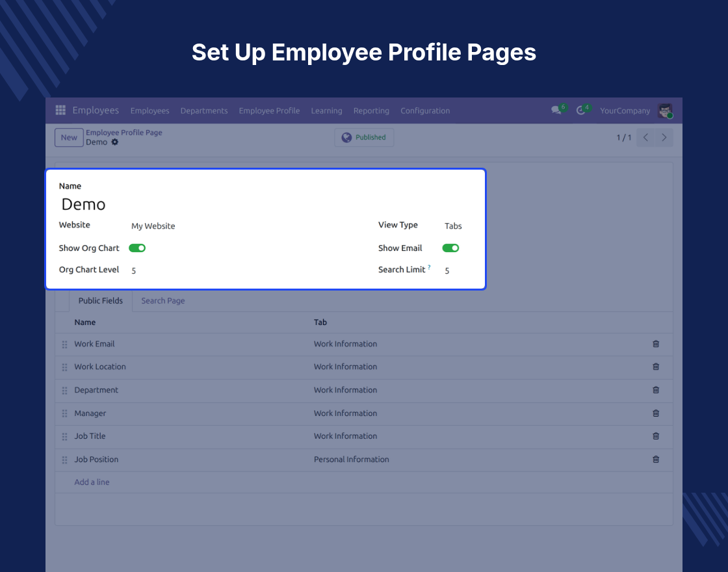This screenshot has width=728, height=572.
Task: Switch to the Search Page tab
Action: 163,301
